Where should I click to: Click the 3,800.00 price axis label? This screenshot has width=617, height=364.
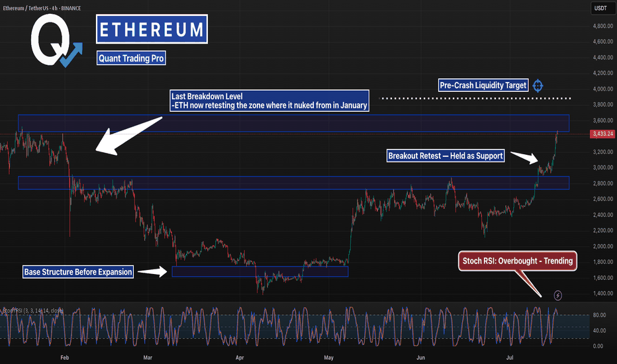point(603,105)
